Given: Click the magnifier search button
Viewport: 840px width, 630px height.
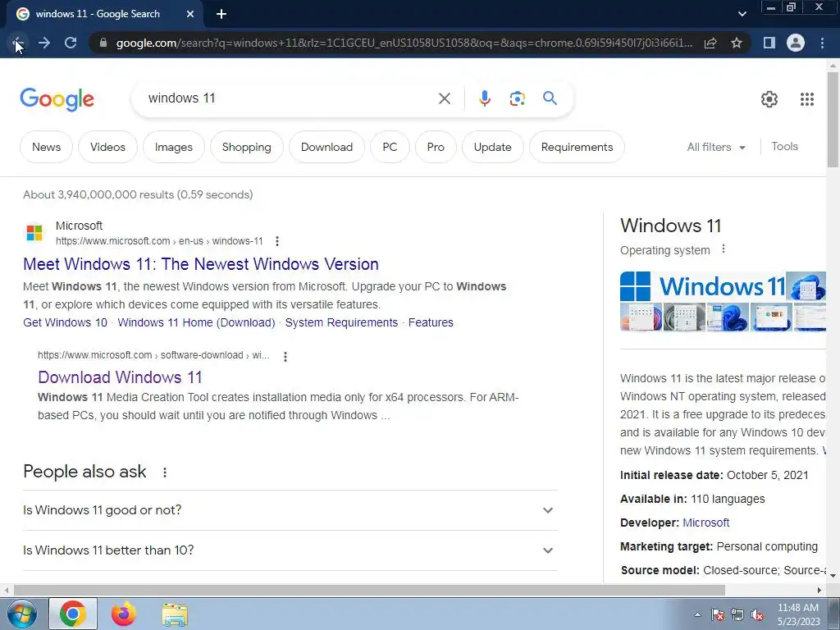Looking at the screenshot, I should click(550, 98).
